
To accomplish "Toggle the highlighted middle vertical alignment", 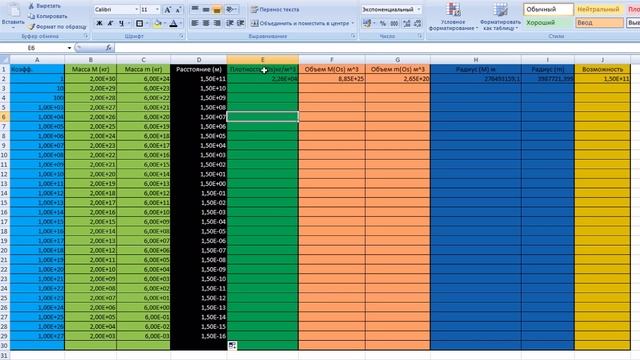I will click(206, 9).
